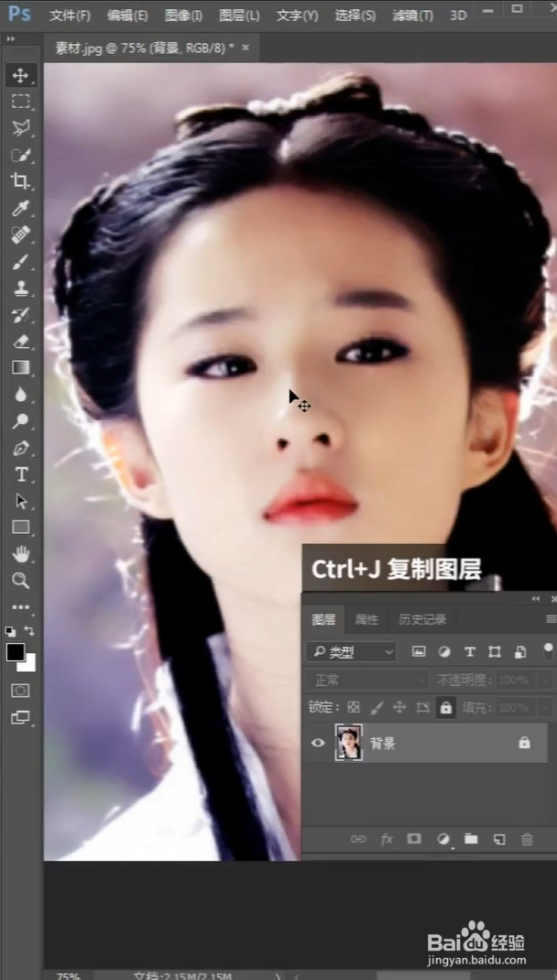This screenshot has width=557, height=980.
Task: Open the 图层(L) menu
Action: coord(239,16)
